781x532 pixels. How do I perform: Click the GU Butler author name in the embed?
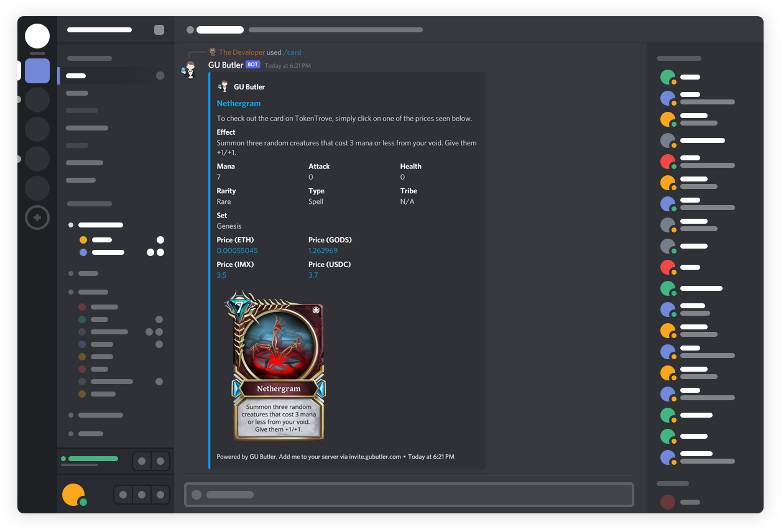pyautogui.click(x=249, y=87)
